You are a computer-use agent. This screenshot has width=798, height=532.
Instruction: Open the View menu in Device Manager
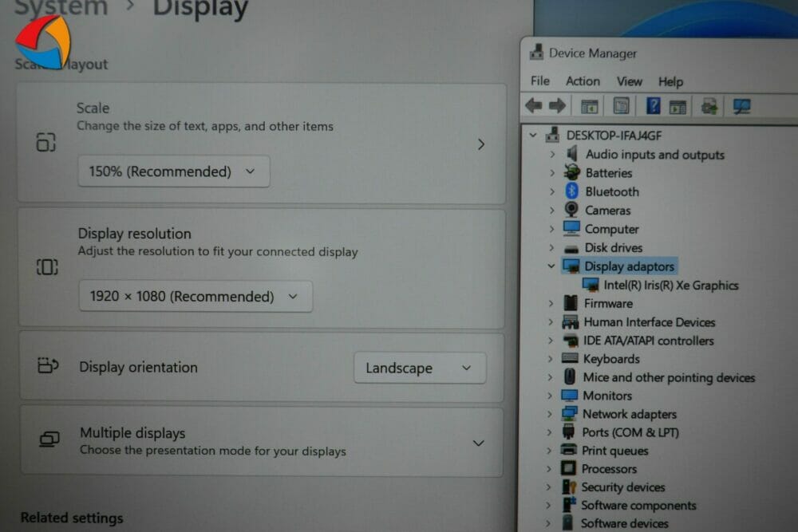(630, 81)
